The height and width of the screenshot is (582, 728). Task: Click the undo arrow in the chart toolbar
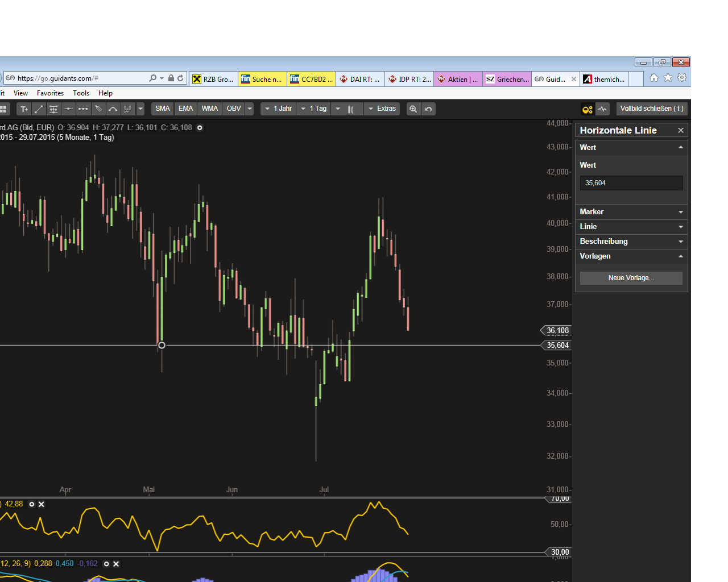[427, 109]
